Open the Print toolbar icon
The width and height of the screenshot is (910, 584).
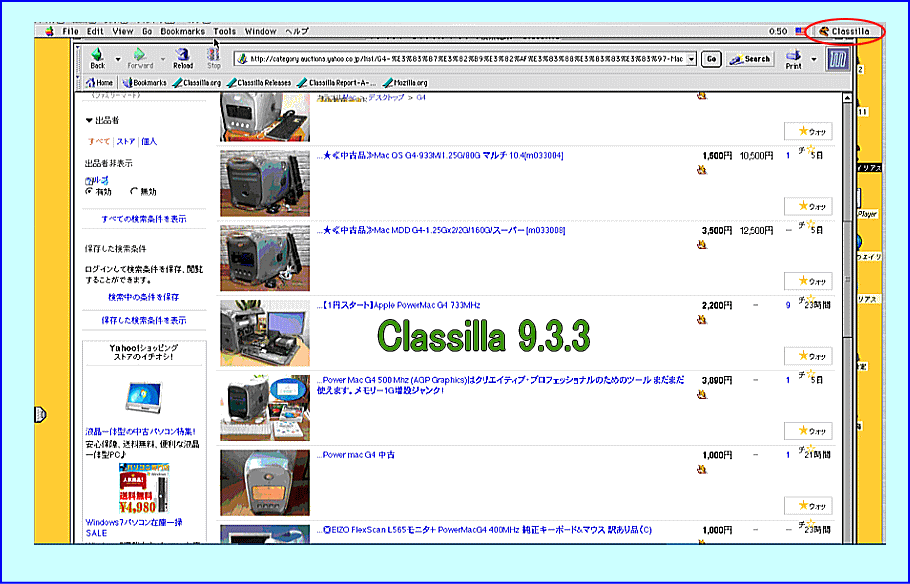793,58
